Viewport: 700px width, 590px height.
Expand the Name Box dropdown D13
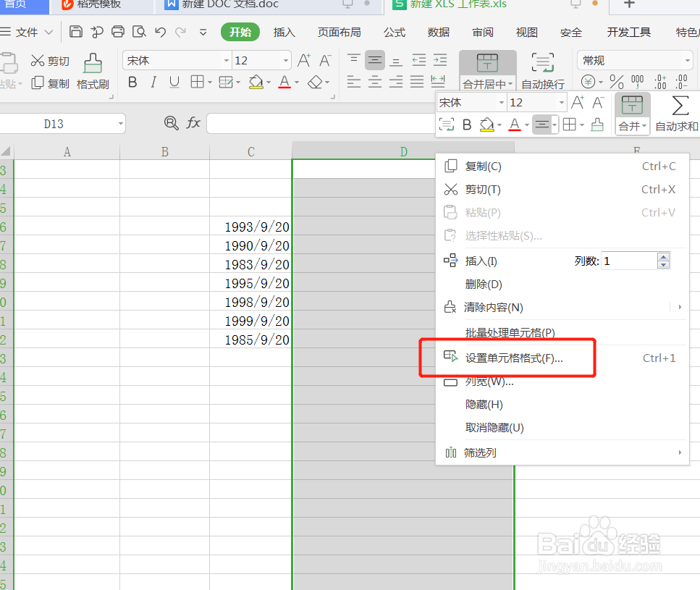click(121, 124)
